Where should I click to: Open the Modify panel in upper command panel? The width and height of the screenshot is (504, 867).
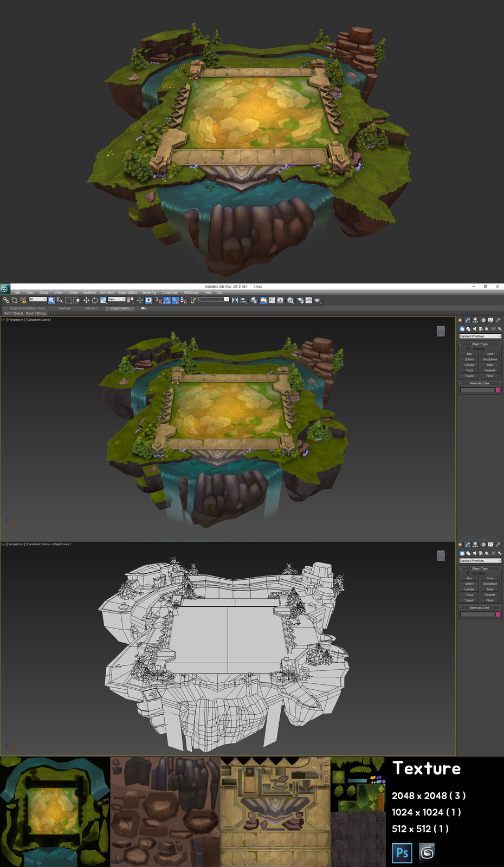click(x=468, y=320)
